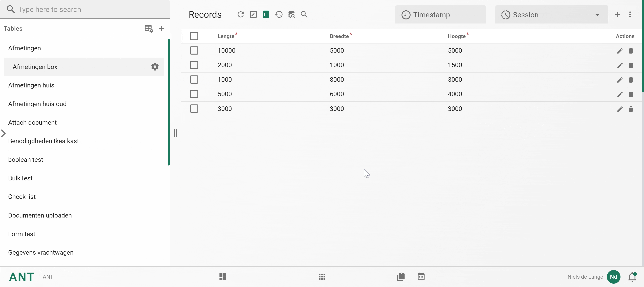644x287 pixels.
Task: Click the magnifier search icon beside Records
Action: click(x=304, y=14)
